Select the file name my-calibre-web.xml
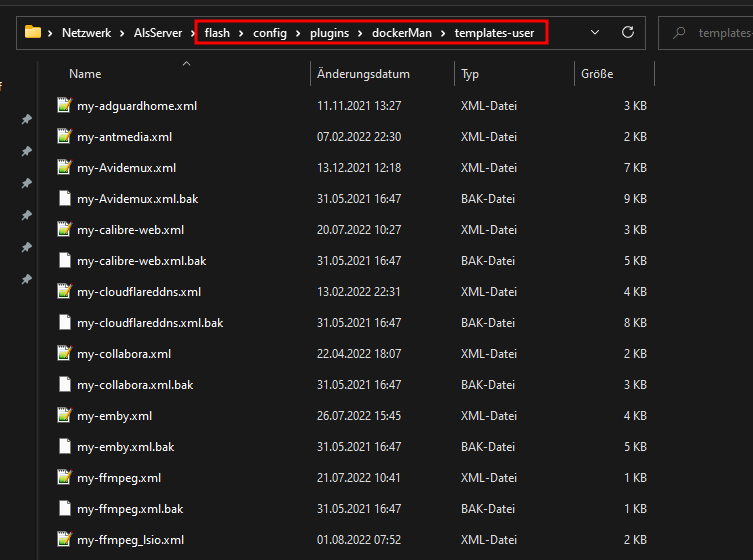753x560 pixels. click(130, 230)
